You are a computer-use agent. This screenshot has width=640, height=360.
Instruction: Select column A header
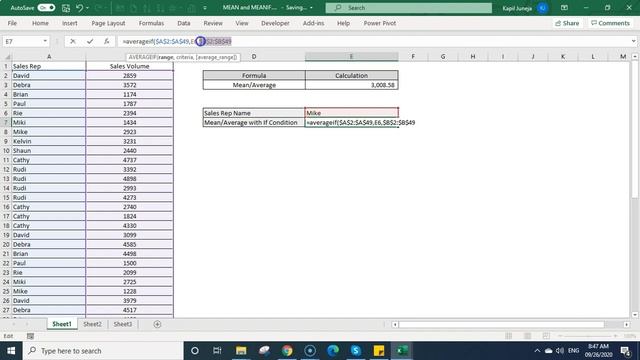click(x=49, y=57)
